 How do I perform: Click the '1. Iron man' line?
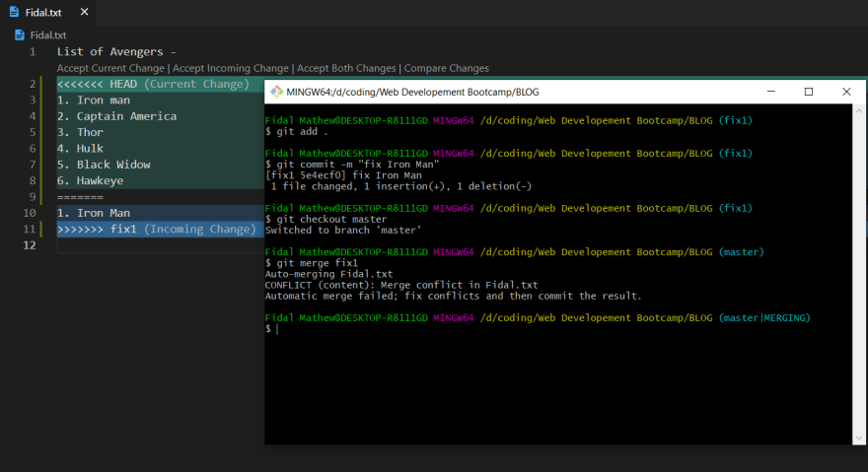(x=94, y=101)
